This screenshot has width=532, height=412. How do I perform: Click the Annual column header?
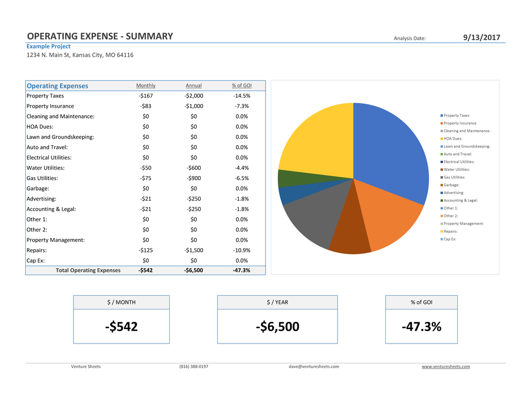click(194, 85)
